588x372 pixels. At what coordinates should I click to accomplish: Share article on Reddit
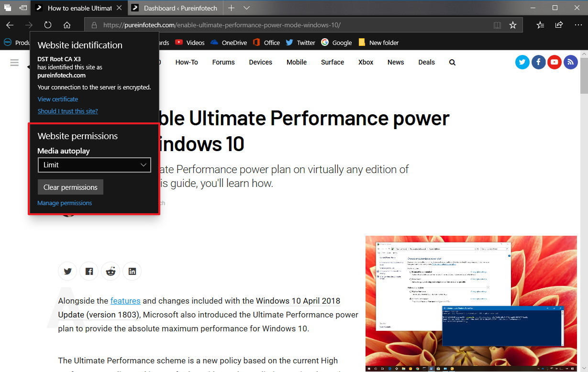[111, 272]
